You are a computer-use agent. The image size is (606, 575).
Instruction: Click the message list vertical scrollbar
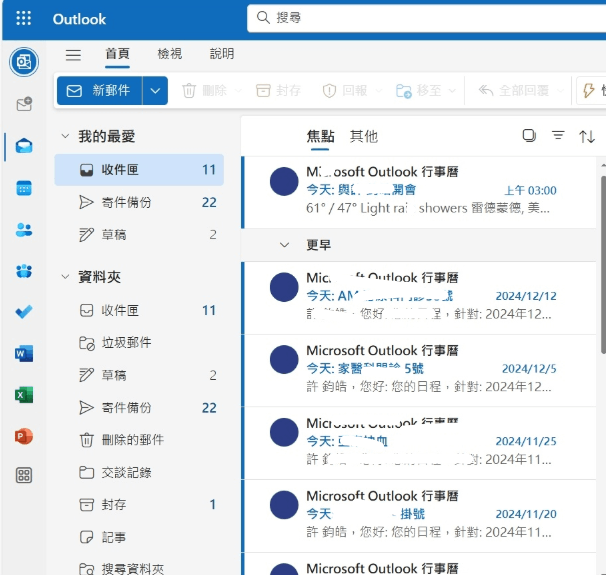pos(603,267)
